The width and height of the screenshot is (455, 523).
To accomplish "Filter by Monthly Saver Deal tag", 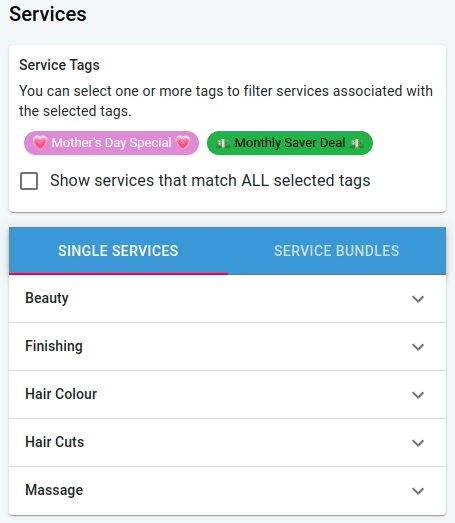I will (290, 143).
